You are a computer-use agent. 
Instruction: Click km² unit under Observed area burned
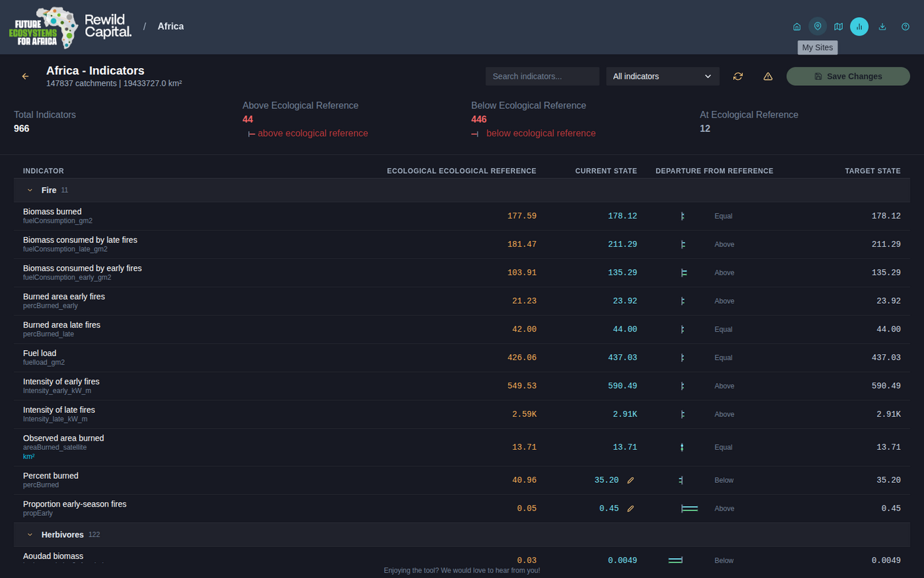coord(28,457)
